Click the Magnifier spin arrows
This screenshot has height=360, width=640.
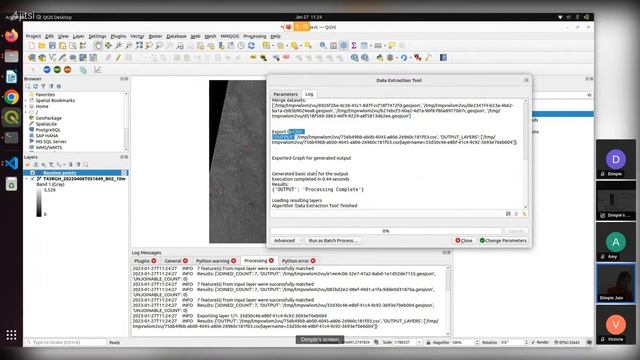click(x=477, y=342)
